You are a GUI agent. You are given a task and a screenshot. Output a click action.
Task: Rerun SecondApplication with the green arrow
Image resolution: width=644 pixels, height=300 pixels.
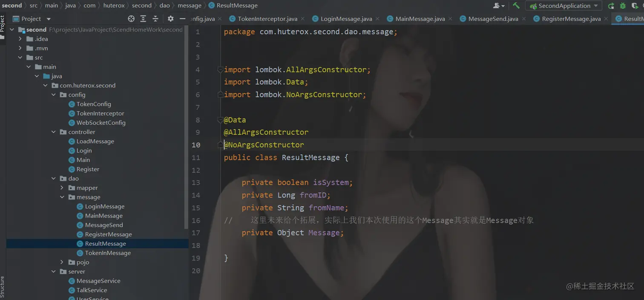pyautogui.click(x=611, y=6)
